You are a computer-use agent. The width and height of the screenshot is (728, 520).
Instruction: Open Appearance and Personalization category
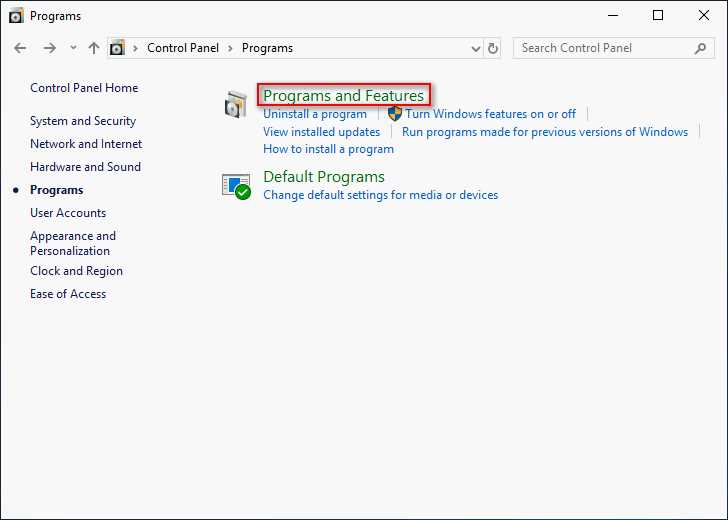[x=73, y=243]
